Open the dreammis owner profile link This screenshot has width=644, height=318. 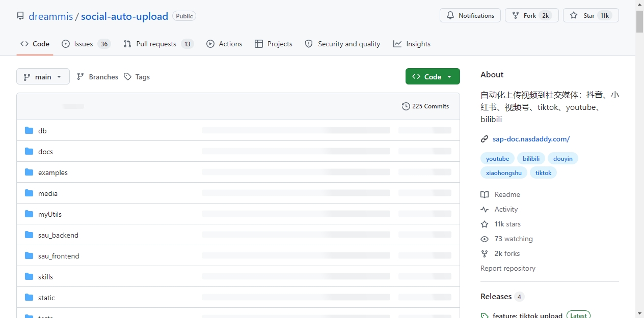pos(50,16)
